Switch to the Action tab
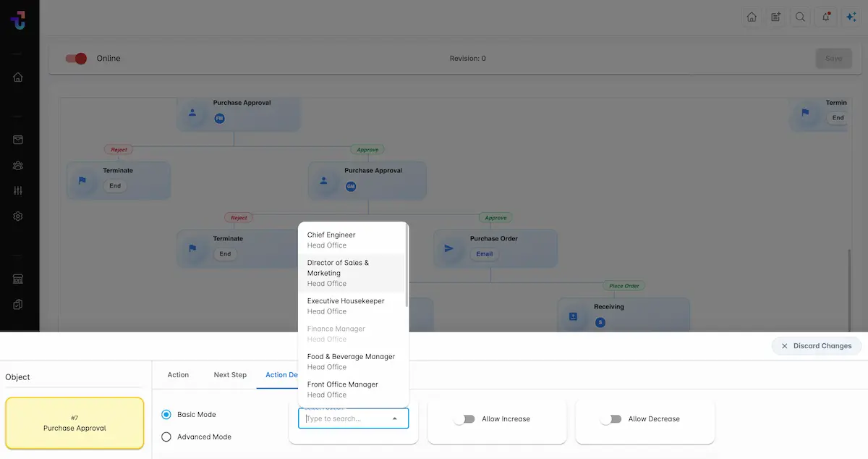 click(x=178, y=375)
